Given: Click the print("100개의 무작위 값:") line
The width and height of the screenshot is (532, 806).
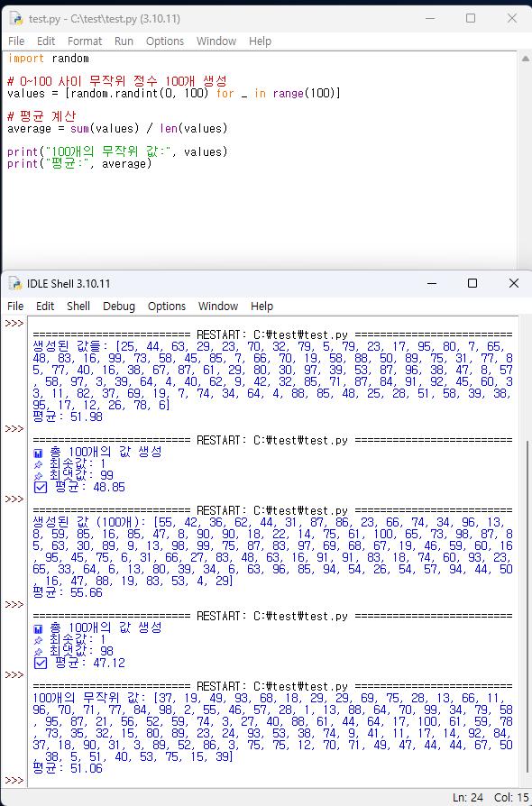Looking at the screenshot, I should tap(117, 152).
